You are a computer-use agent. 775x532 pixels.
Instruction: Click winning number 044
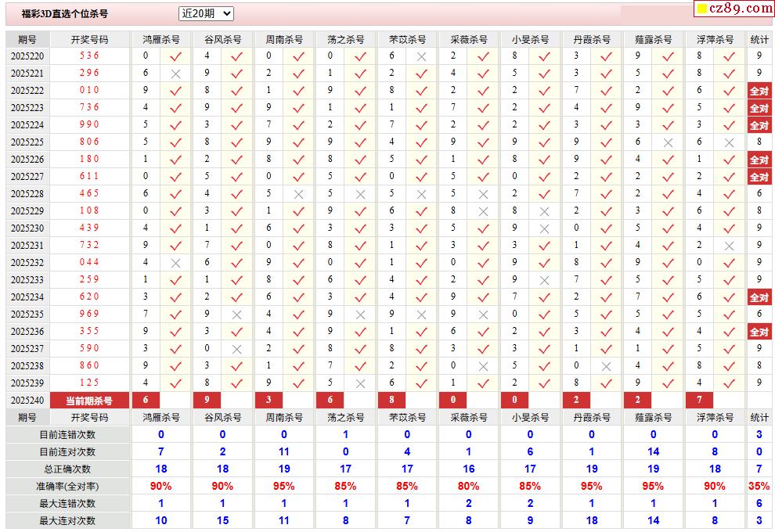click(x=89, y=262)
